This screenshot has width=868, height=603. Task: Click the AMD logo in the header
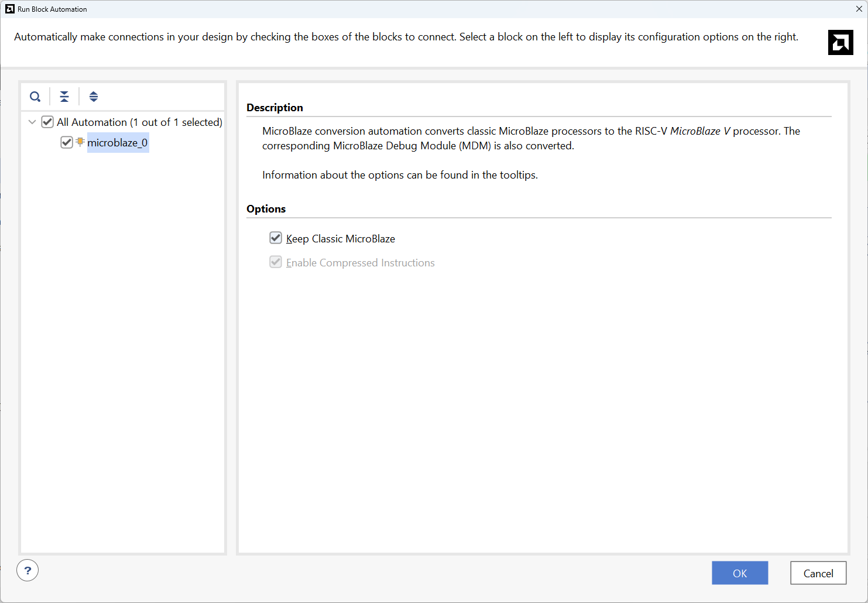click(840, 42)
